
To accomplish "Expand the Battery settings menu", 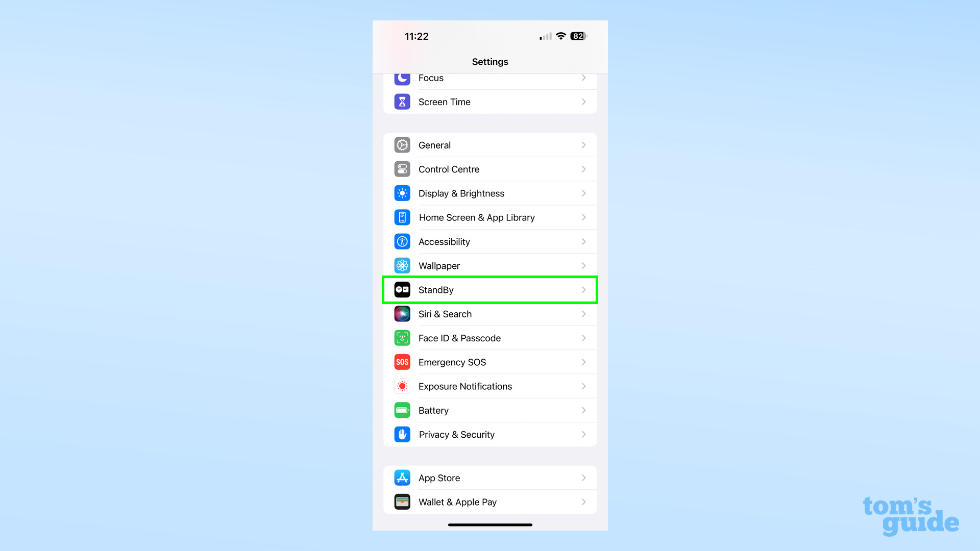I will [490, 410].
